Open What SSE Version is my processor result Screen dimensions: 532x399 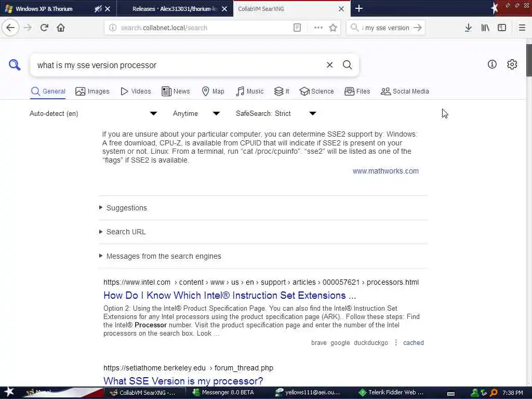click(183, 381)
